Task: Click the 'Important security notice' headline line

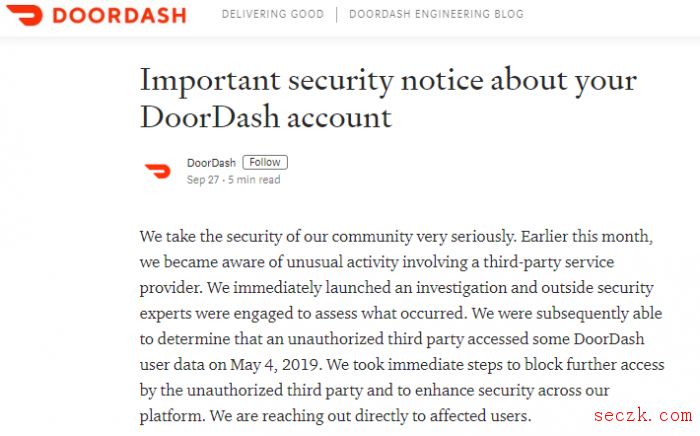Action: pyautogui.click(x=388, y=81)
